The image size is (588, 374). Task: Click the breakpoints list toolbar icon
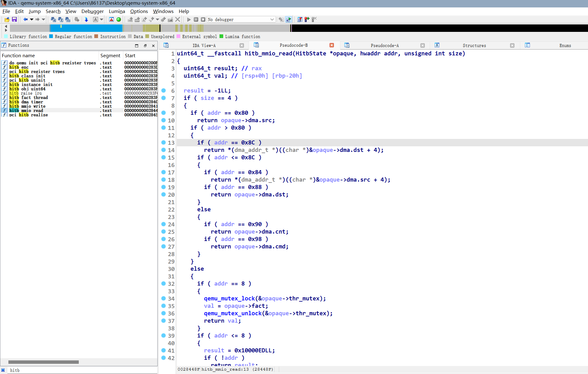click(x=300, y=19)
